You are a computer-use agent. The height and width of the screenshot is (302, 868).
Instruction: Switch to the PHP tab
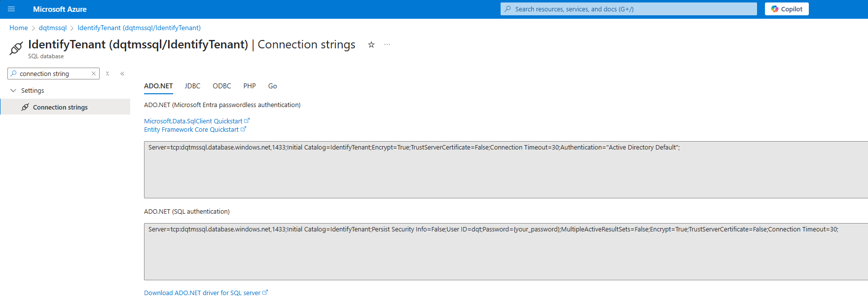coord(250,86)
